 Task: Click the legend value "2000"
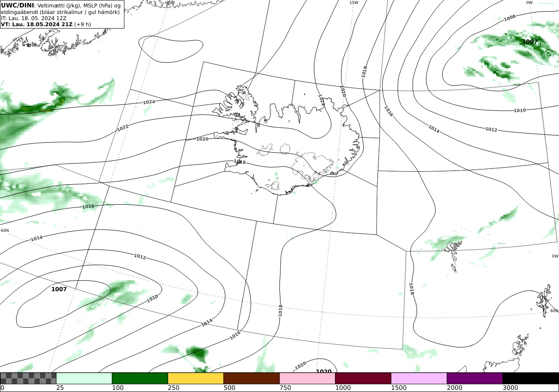[x=455, y=388]
